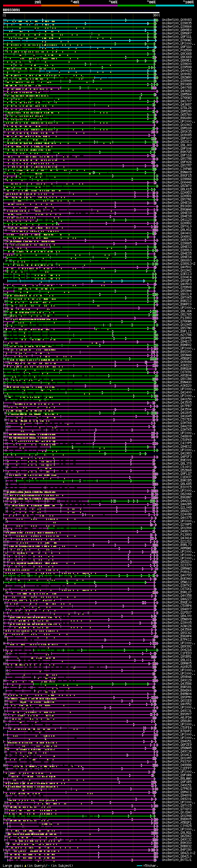Click UniRef100_Q40768 hit label
Image resolution: width=197 pixels, height=868 pixels.
click(x=177, y=88)
